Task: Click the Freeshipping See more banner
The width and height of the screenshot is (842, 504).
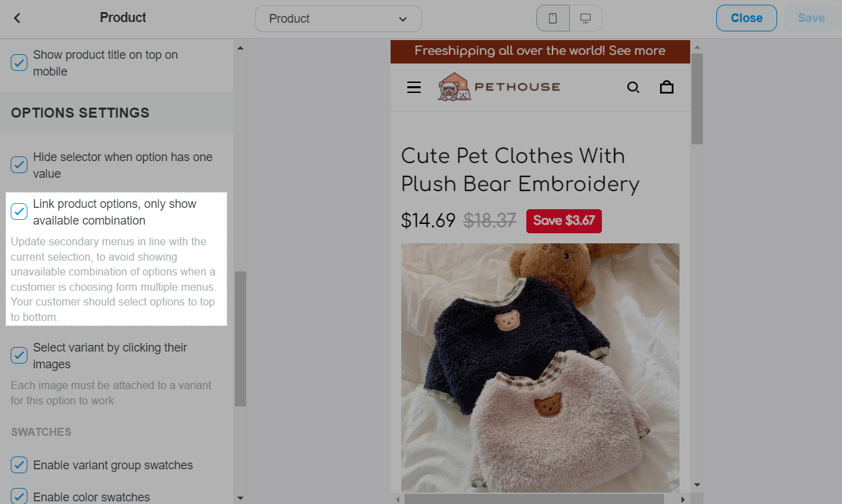Action: pos(540,51)
